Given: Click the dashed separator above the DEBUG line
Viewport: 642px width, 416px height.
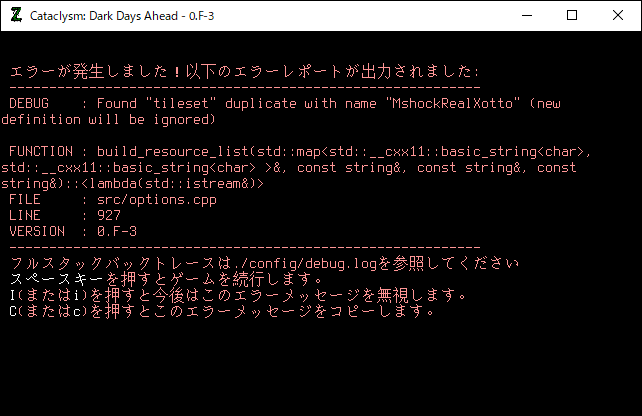Looking at the screenshot, I should pyautogui.click(x=244, y=88).
